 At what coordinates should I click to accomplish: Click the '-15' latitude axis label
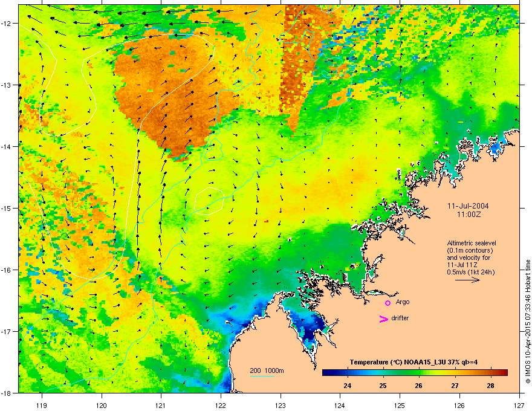6,208
